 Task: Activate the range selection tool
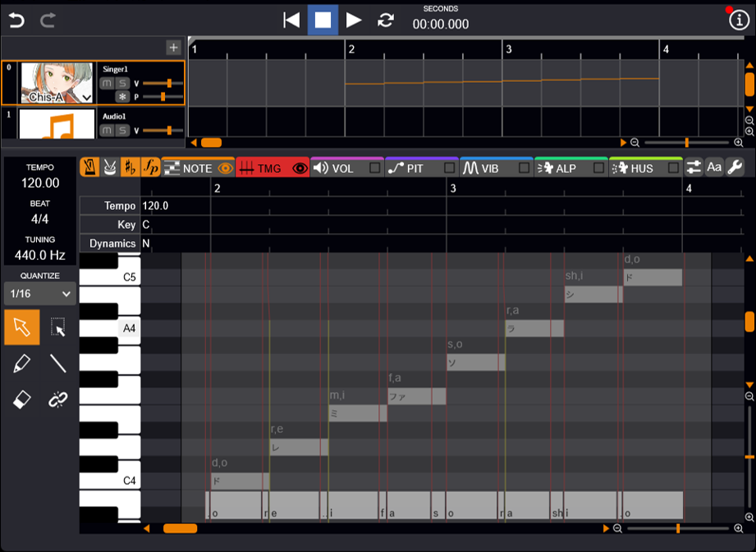(x=57, y=327)
